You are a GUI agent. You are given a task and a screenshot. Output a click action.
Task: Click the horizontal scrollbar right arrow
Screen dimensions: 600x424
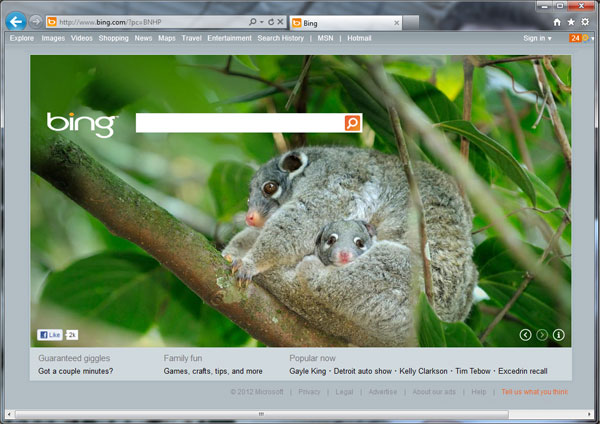click(589, 414)
